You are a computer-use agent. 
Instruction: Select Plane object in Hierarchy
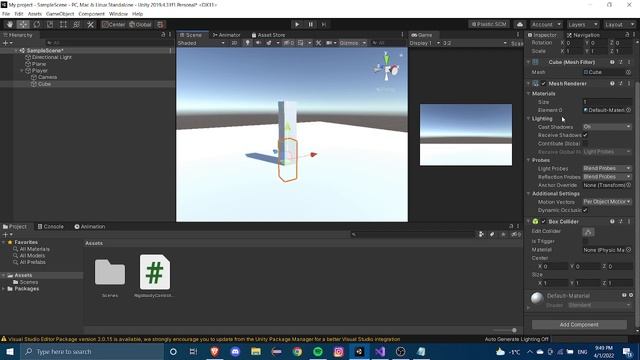(39, 64)
